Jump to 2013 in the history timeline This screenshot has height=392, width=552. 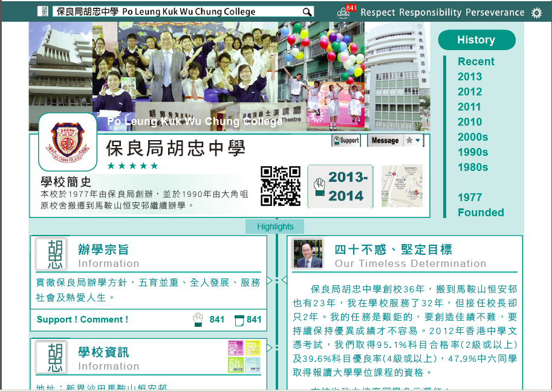pyautogui.click(x=470, y=77)
